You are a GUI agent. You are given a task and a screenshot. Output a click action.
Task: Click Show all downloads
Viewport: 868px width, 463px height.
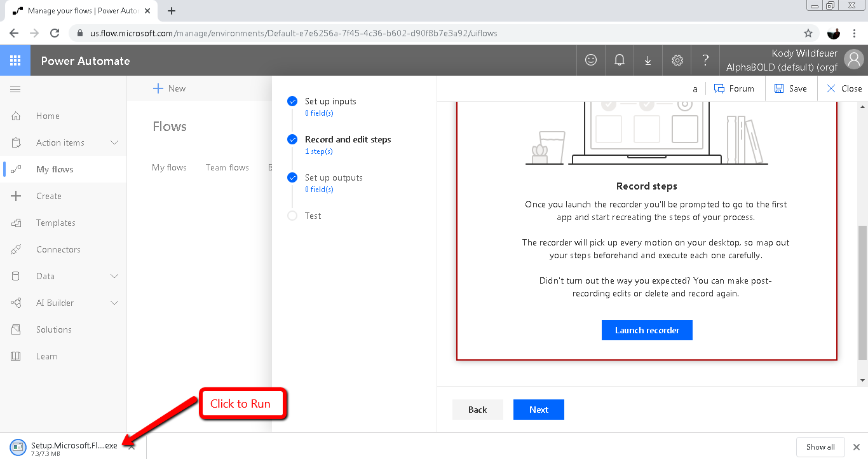(820, 446)
